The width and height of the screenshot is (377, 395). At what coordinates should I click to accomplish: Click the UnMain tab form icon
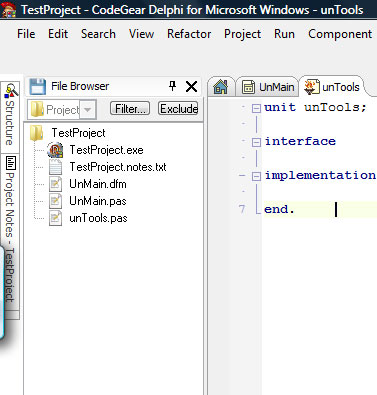pyautogui.click(x=248, y=87)
